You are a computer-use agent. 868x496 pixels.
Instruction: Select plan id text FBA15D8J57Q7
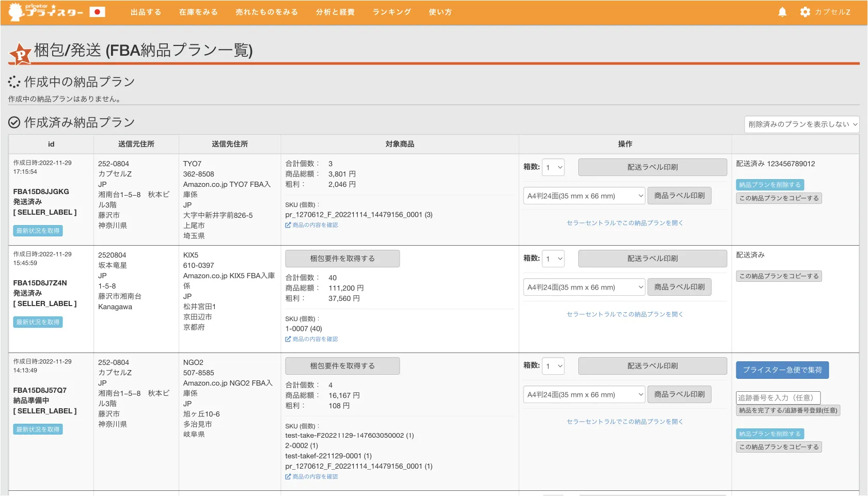pos(40,390)
